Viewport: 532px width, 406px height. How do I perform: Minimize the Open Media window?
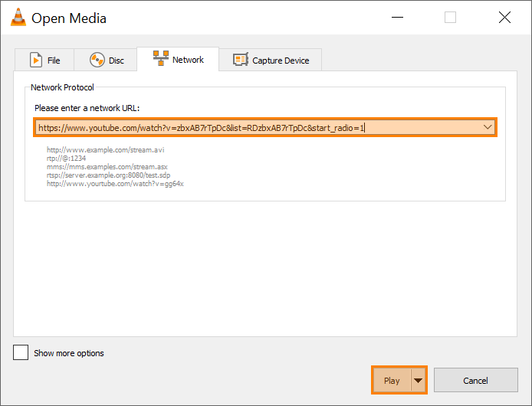(x=396, y=18)
